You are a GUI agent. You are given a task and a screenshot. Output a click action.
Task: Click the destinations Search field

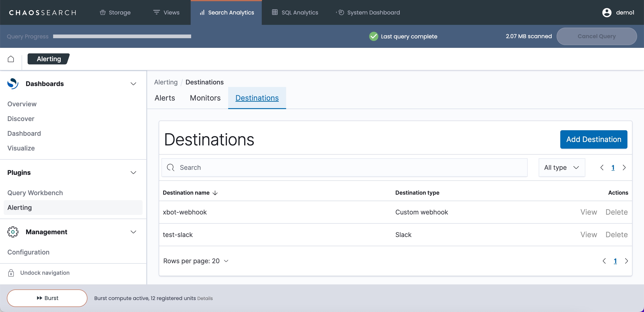(x=345, y=168)
